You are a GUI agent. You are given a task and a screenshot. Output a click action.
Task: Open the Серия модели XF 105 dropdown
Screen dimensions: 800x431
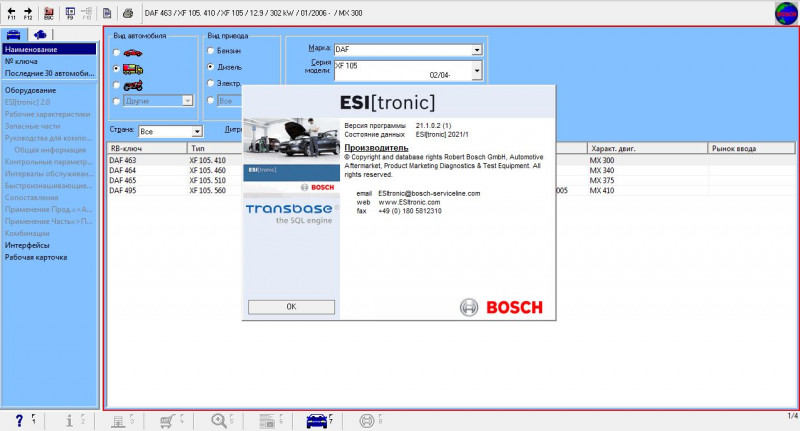tap(477, 70)
